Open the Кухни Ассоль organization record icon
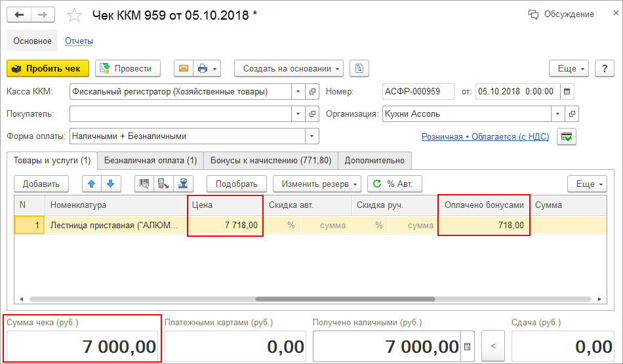Screen dimensions: 623x364 [572, 113]
